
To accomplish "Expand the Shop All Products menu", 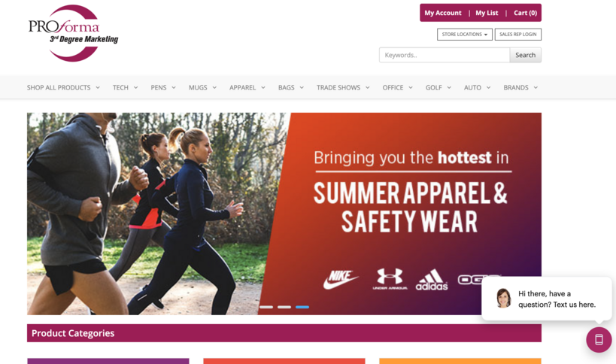I will click(63, 87).
